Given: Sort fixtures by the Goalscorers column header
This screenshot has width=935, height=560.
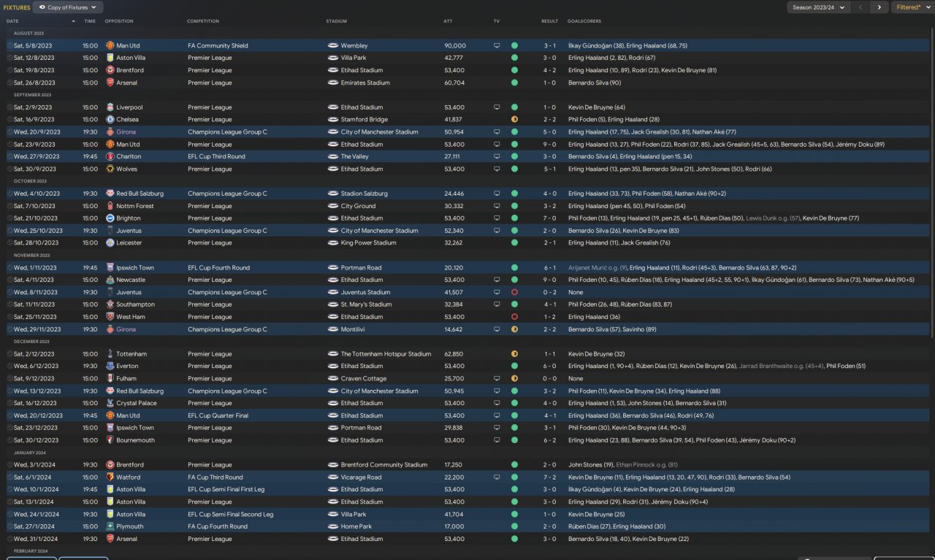Looking at the screenshot, I should click(584, 21).
